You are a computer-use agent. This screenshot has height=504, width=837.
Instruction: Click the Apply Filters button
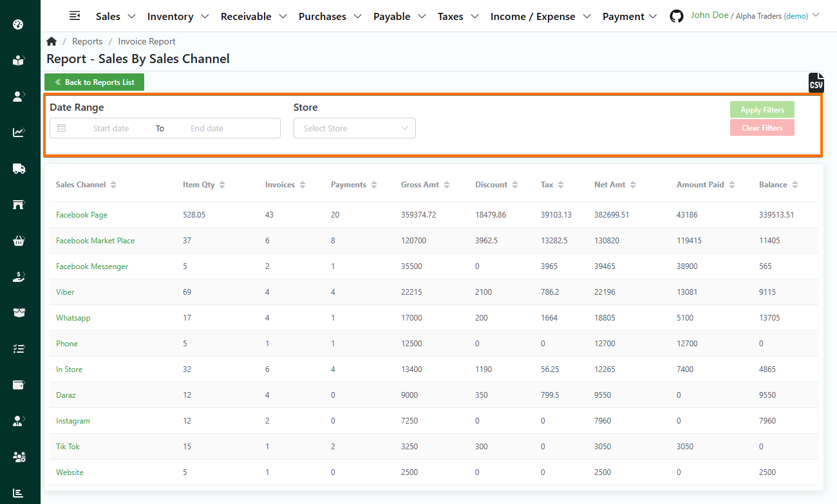[x=762, y=109]
